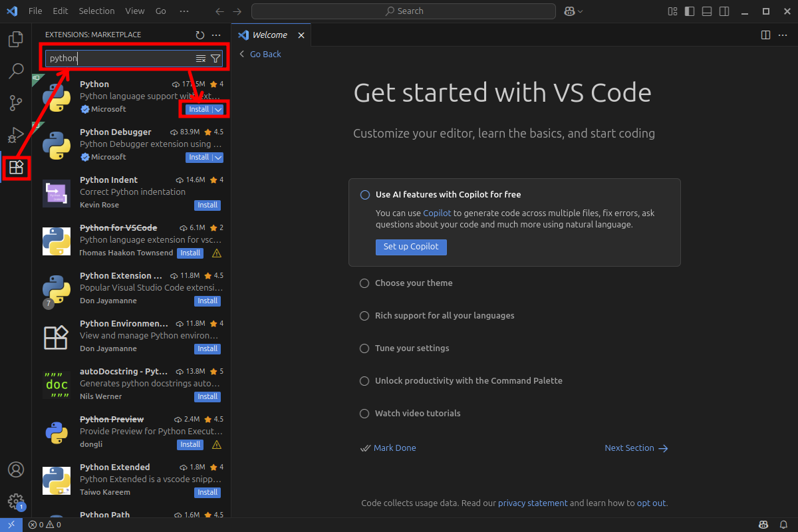Open the Manage gear icon
Image resolution: width=798 pixels, height=532 pixels.
(16, 501)
